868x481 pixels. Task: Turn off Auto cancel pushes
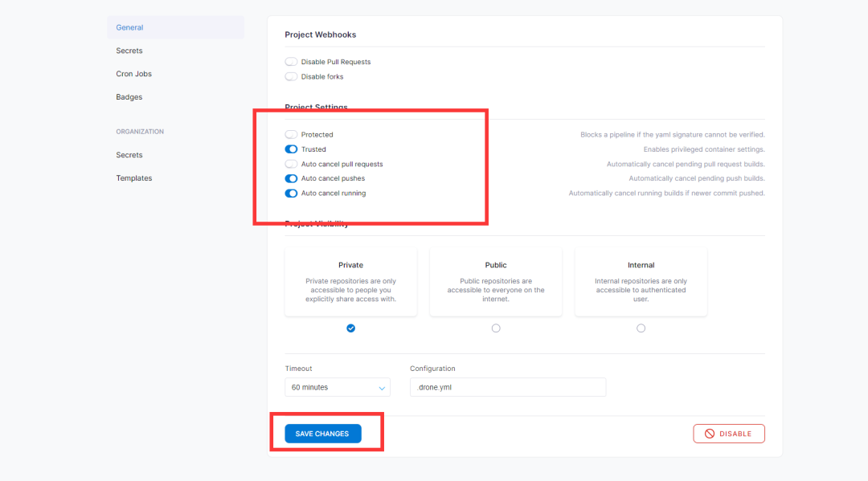[291, 178]
